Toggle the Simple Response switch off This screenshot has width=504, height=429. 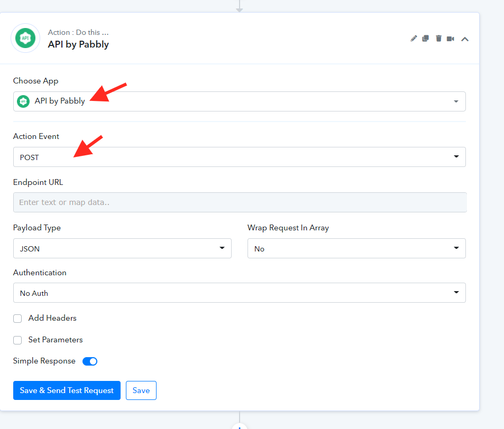90,361
